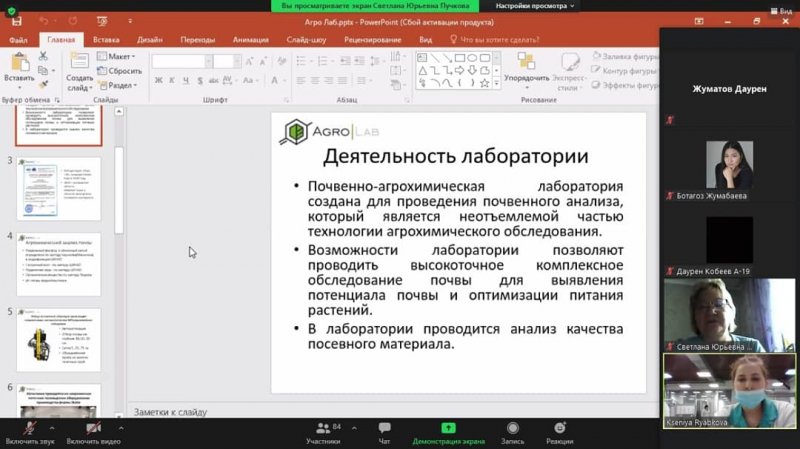
Task: Click the Copy icon in clipboard group
Action: (43, 70)
